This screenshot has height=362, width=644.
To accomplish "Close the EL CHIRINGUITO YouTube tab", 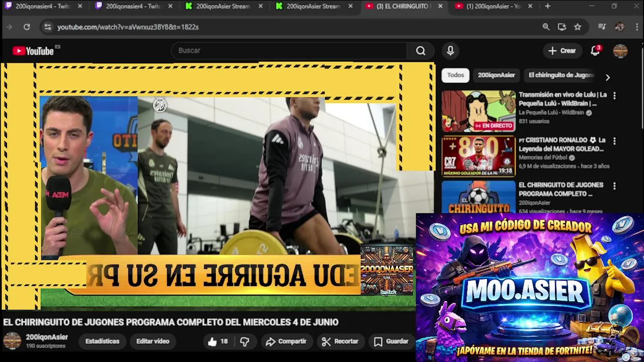I will (440, 6).
